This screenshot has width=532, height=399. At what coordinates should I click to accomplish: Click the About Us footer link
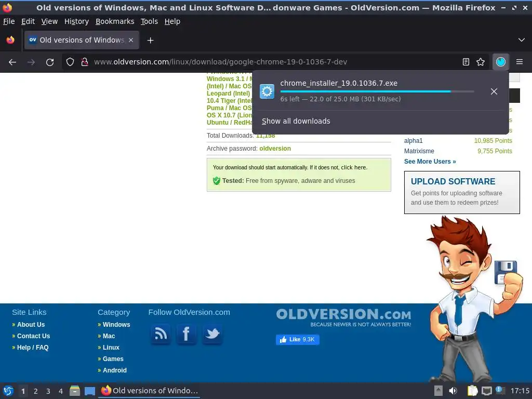click(31, 325)
